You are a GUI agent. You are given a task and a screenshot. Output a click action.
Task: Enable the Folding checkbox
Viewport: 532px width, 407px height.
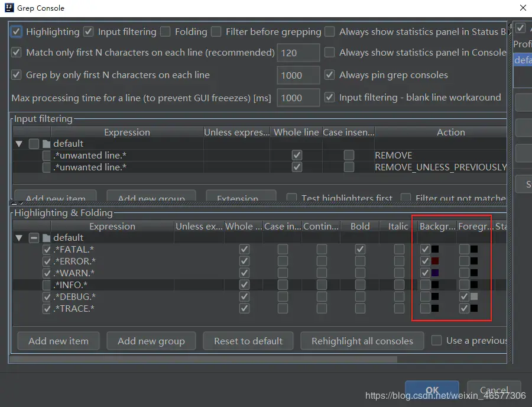(166, 31)
